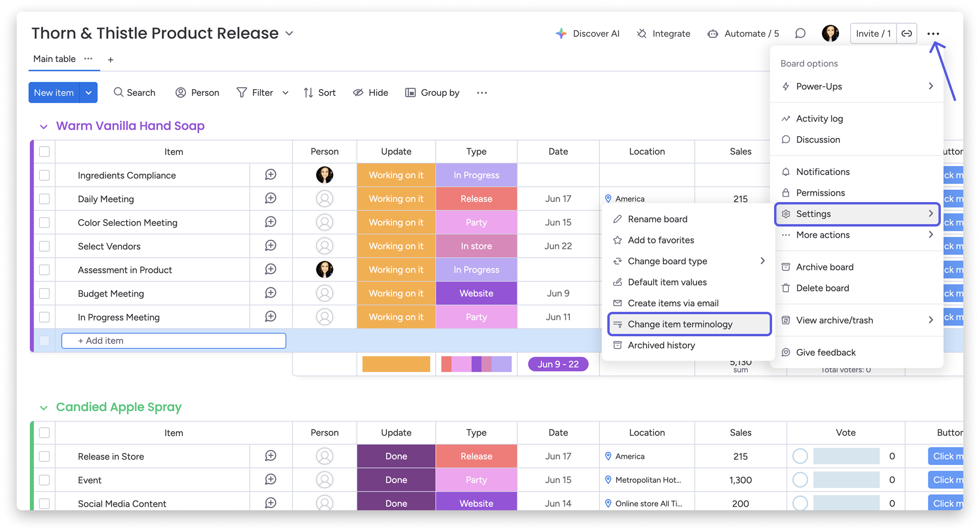Check the Release in Store row
Viewport: 980px width, 532px height.
(x=44, y=456)
